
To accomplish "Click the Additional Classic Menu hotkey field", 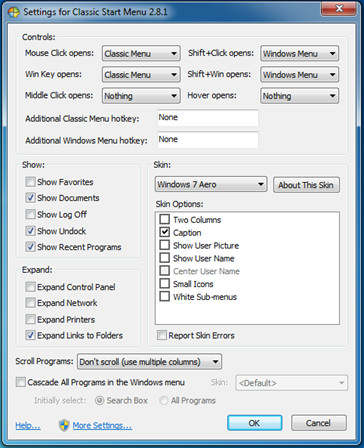I will click(208, 118).
